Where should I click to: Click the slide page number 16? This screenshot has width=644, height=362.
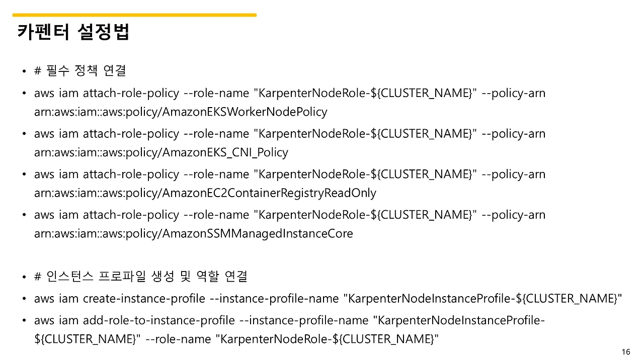coord(626,352)
